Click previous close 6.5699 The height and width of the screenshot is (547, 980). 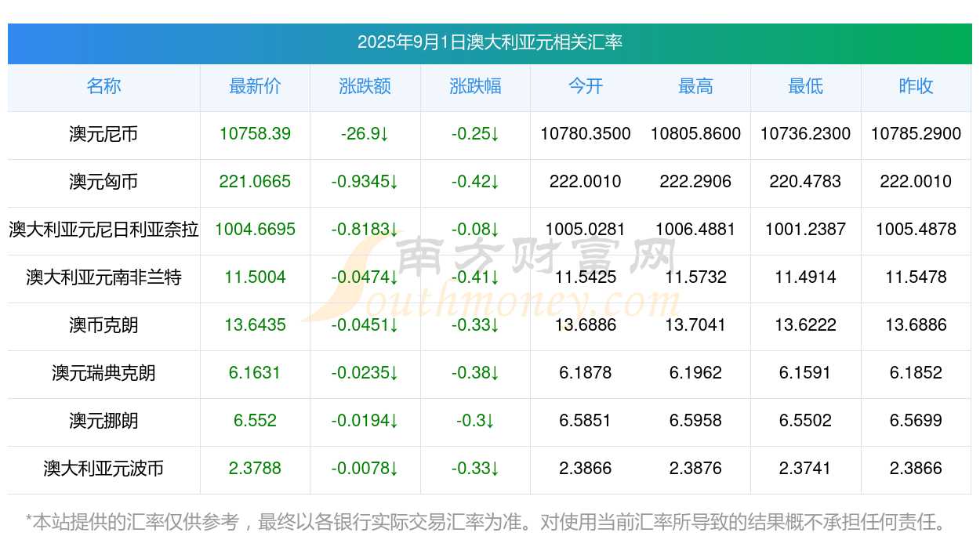point(916,421)
